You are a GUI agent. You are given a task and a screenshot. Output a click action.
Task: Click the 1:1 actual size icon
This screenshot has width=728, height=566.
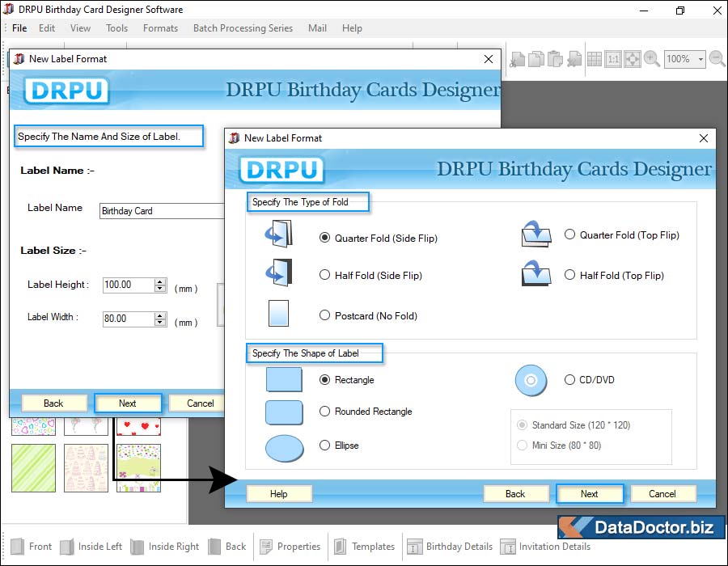point(613,59)
